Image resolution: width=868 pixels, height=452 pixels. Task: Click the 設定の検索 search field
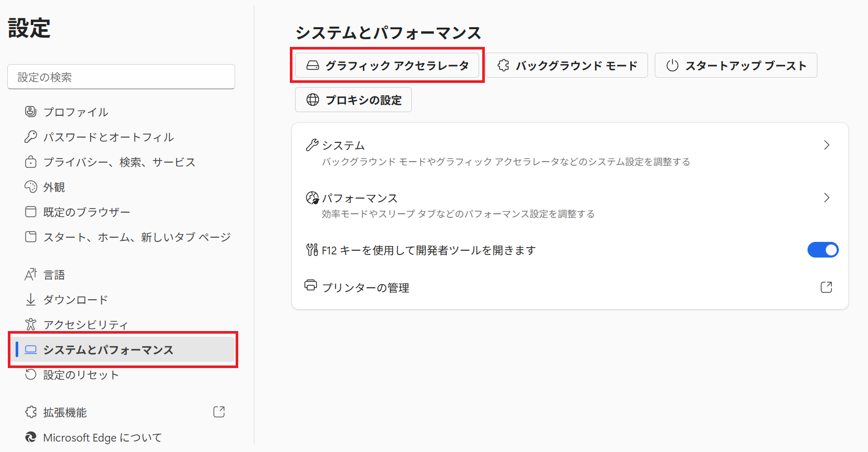tap(121, 77)
